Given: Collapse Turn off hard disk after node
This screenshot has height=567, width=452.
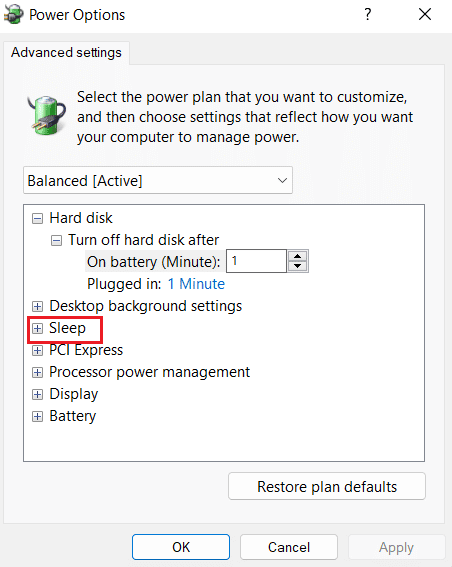Looking at the screenshot, I should pyautogui.click(x=56, y=240).
